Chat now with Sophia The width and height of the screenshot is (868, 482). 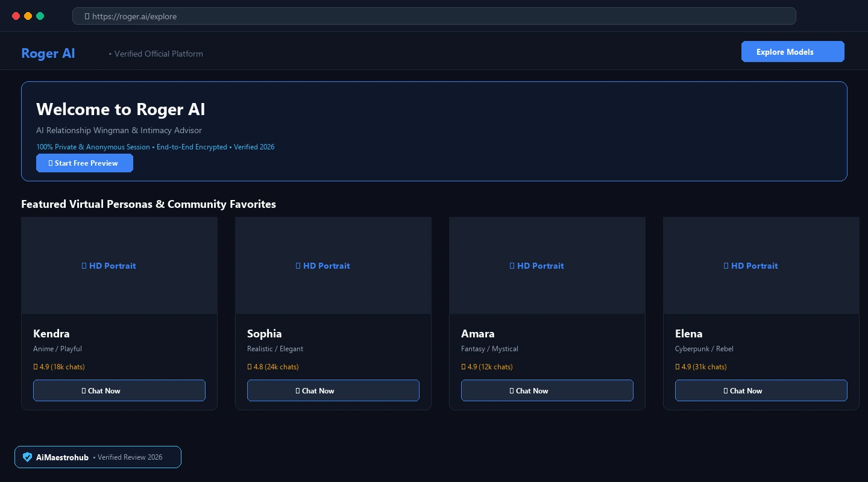[333, 390]
